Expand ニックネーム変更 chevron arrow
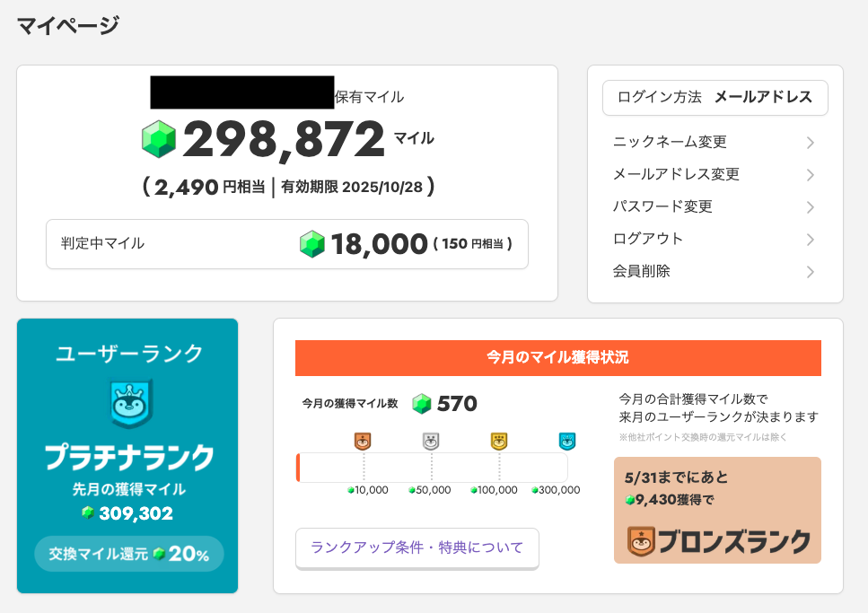Viewport: 868px width, 613px height. click(x=810, y=143)
